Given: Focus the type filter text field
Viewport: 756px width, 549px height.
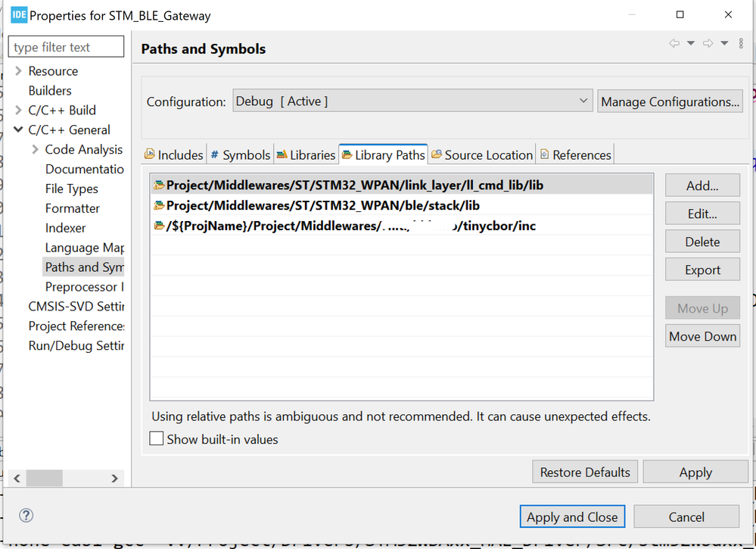Looking at the screenshot, I should (x=66, y=47).
